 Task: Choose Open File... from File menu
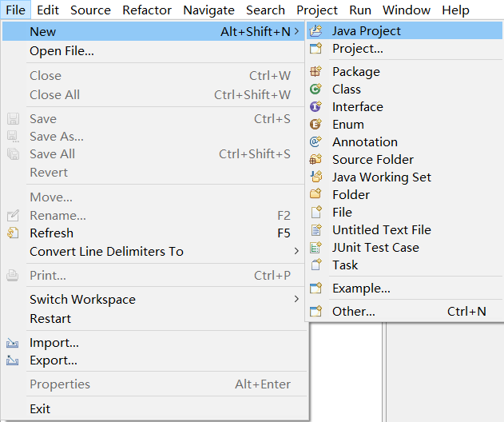coord(153,51)
